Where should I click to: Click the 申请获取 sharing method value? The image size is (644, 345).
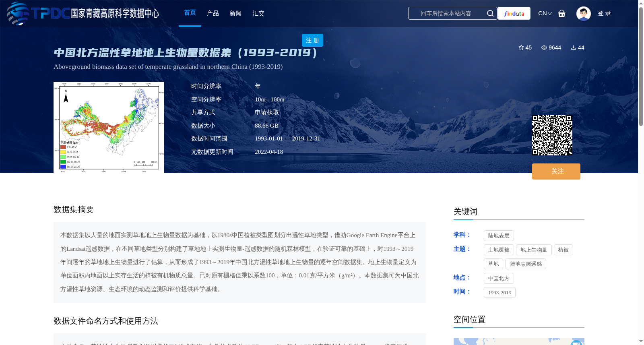tap(267, 112)
